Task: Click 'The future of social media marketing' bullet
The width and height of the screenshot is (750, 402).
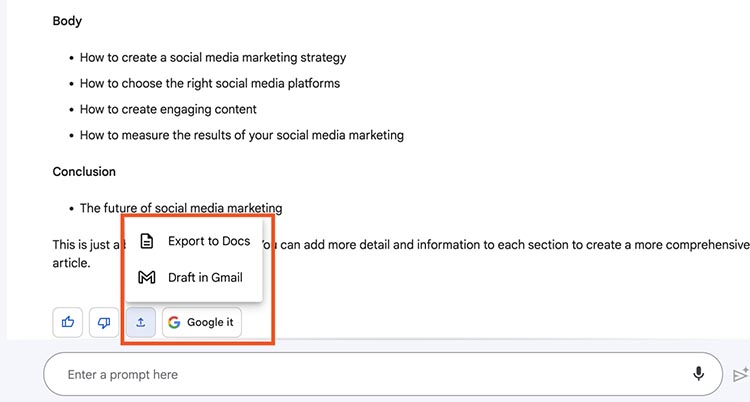Action: (181, 208)
